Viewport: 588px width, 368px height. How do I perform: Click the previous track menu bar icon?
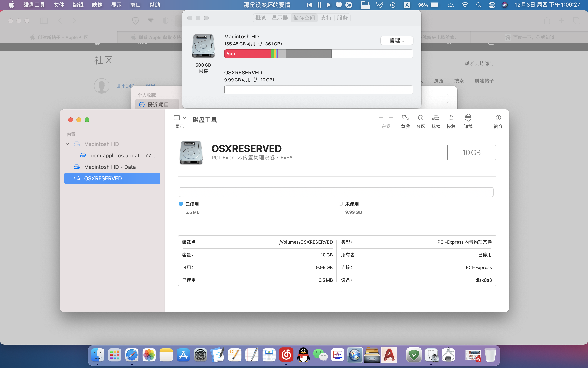click(309, 5)
